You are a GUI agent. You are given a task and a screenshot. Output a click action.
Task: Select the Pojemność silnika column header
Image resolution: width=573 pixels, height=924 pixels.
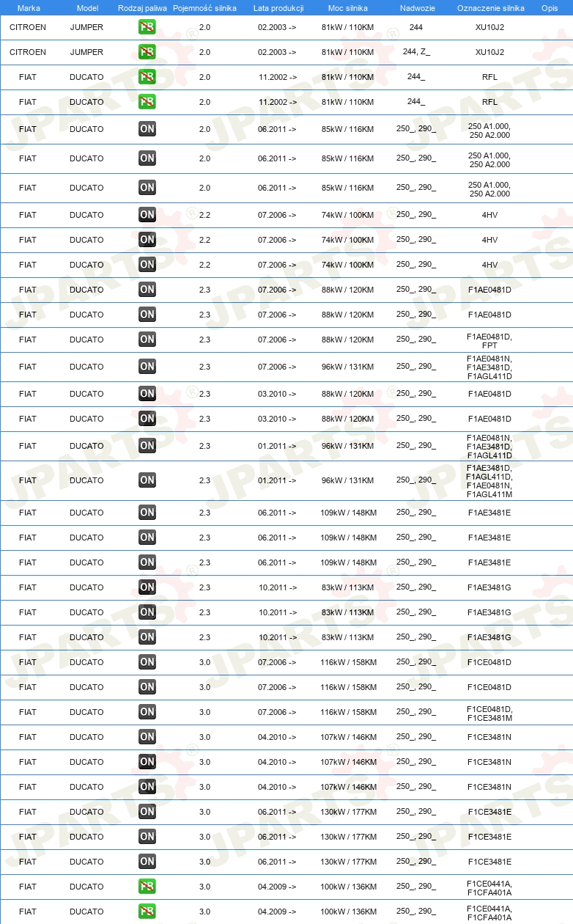204,7
